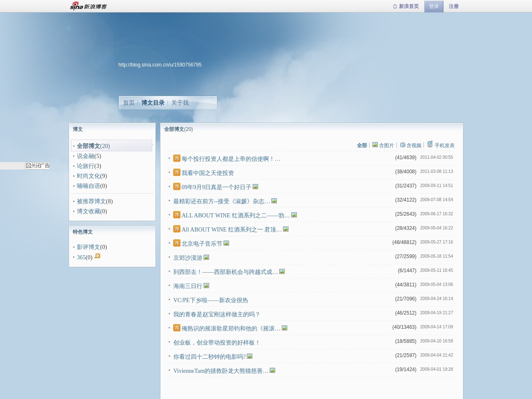Viewport: 532px width, 399px height.
Task: Click the 注册 link
Action: tap(453, 6)
